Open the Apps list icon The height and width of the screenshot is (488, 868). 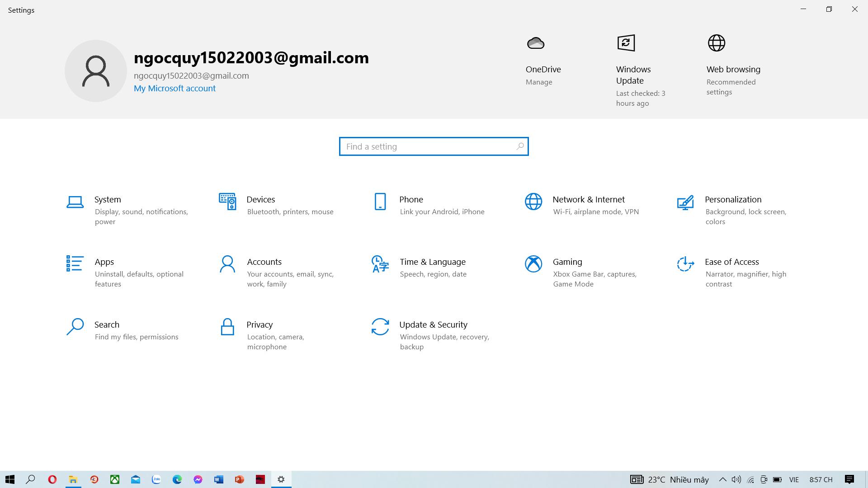[75, 264]
